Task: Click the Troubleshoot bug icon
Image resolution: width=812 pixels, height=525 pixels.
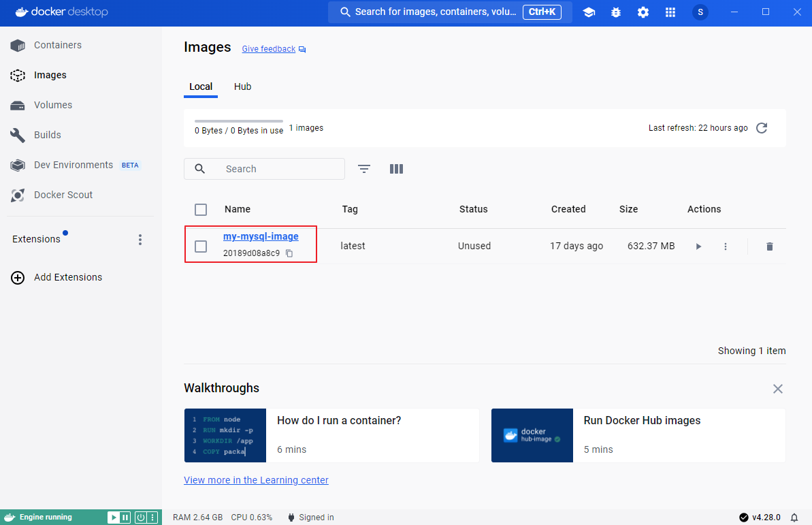Action: [x=616, y=12]
